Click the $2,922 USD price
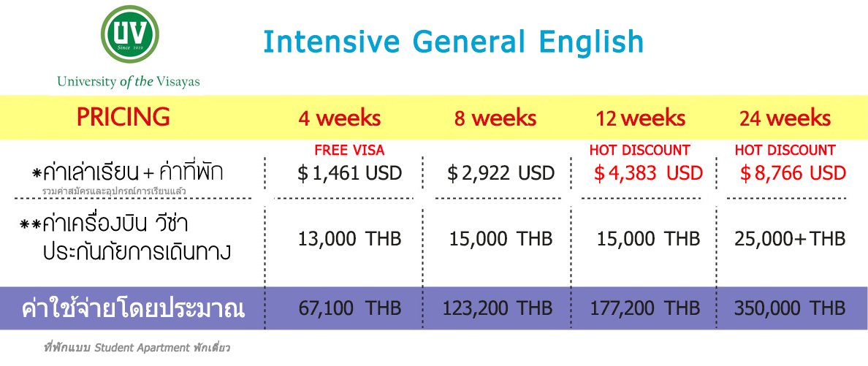This screenshot has height=366, width=868. pyautogui.click(x=501, y=173)
